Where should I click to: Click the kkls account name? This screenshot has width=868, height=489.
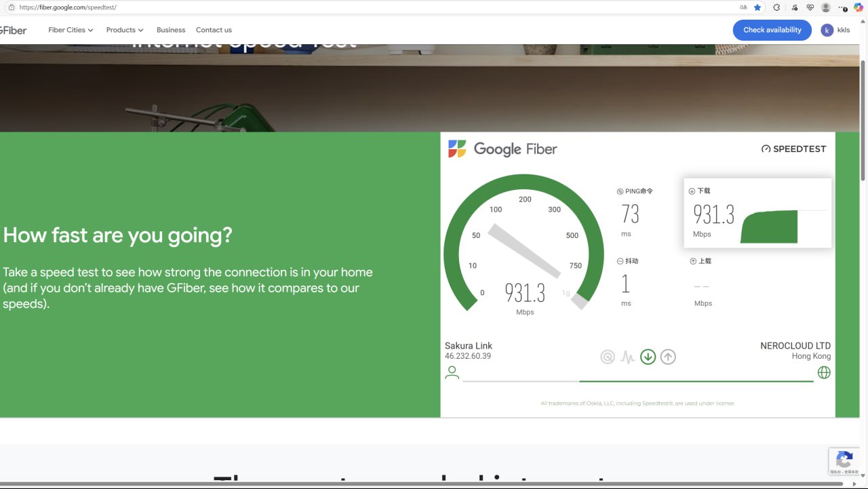(x=844, y=30)
